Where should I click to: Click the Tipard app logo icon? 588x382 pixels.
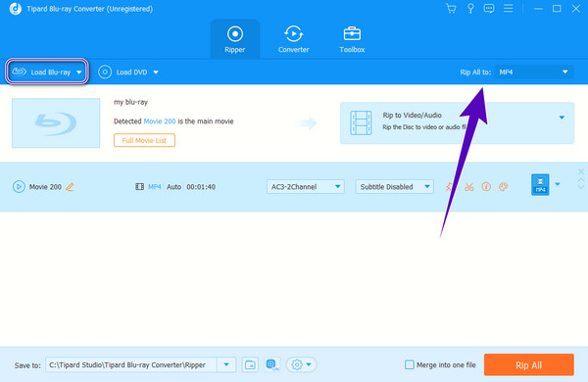16,9
